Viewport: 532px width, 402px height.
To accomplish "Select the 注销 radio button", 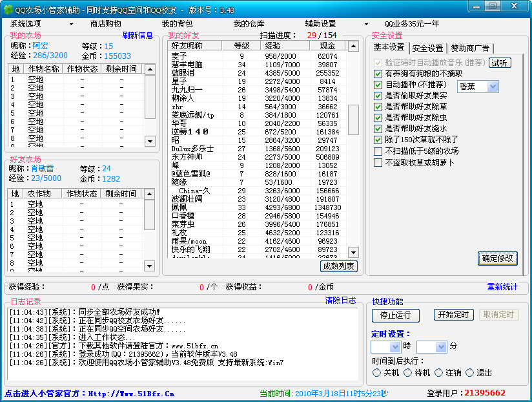I will [438, 373].
